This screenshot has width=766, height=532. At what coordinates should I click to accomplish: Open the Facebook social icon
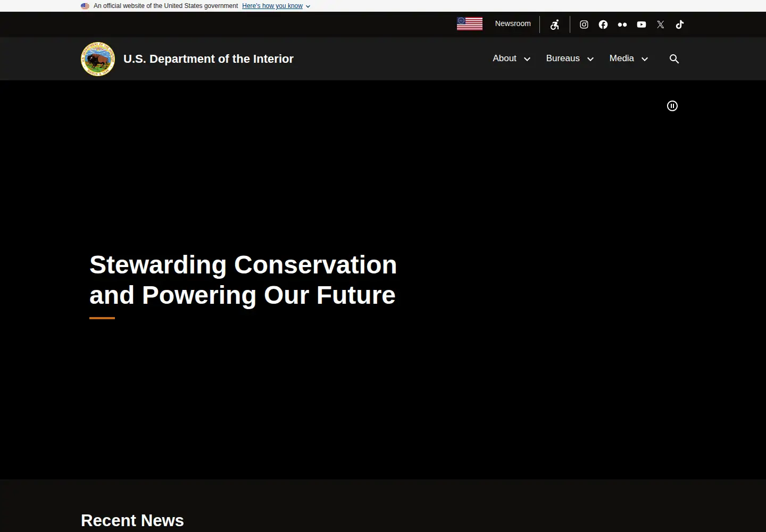tap(603, 24)
